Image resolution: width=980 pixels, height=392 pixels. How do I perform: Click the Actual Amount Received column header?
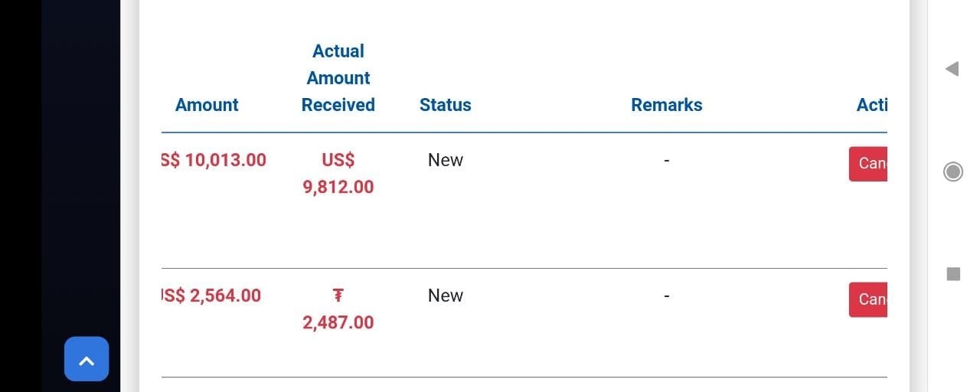click(338, 78)
